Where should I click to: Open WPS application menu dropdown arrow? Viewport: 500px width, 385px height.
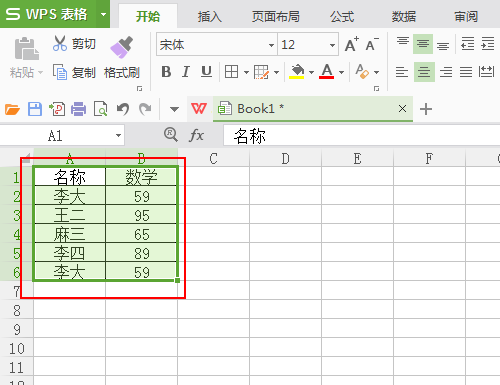point(103,14)
